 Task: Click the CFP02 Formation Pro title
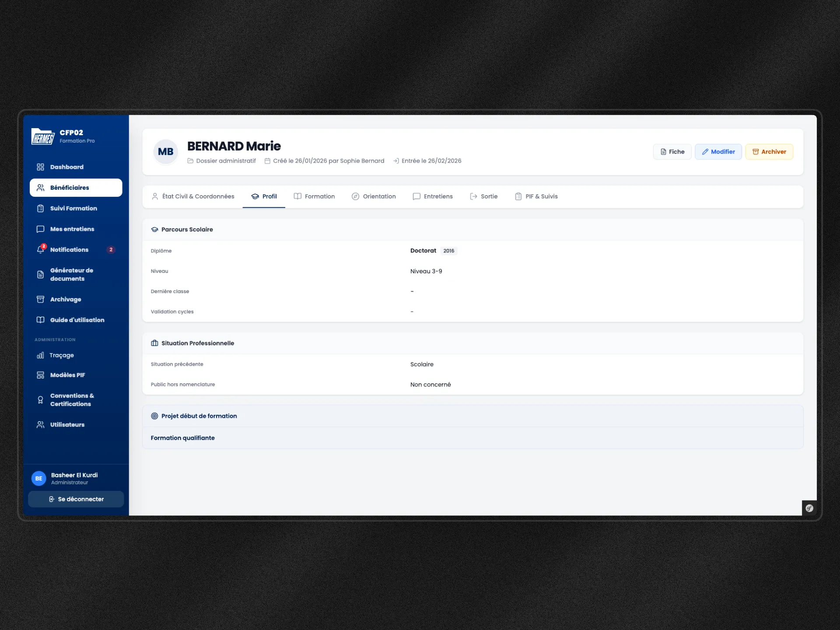[77, 136]
